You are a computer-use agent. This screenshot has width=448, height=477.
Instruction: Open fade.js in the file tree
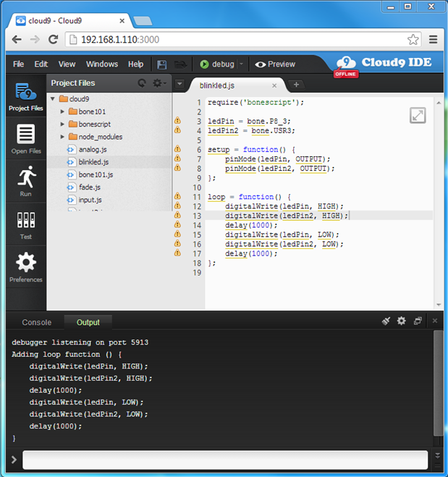coord(90,187)
